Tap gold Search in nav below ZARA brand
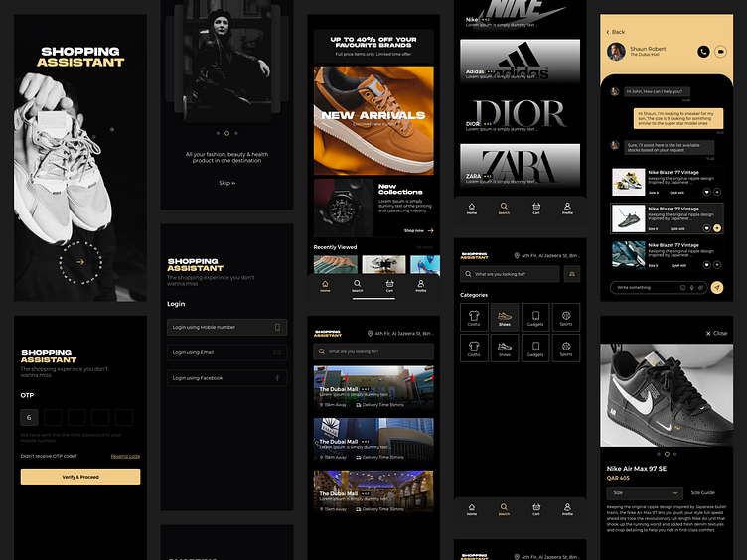The image size is (747, 560). [504, 209]
